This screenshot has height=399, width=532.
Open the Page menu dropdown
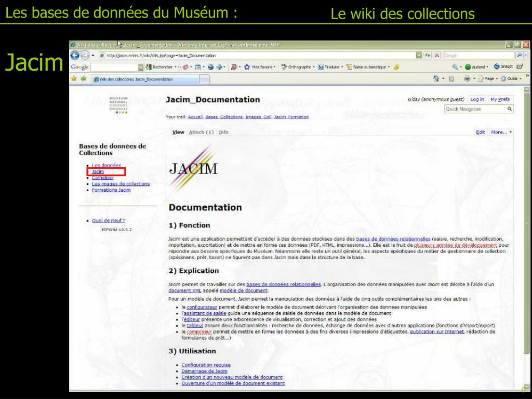point(487,79)
